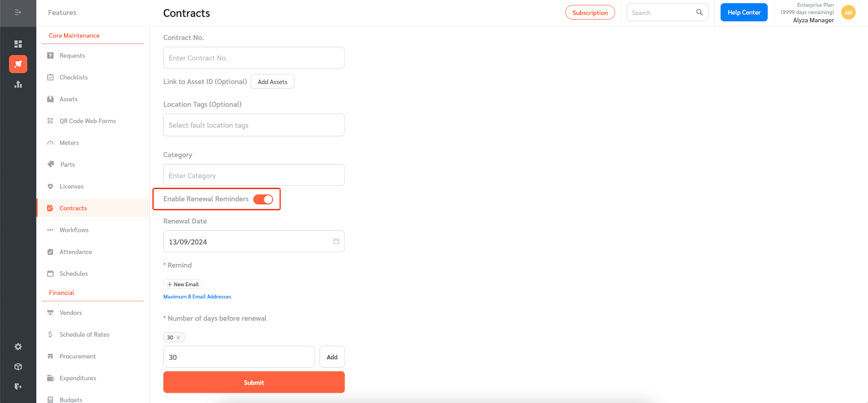Click the Financial section heading
The height and width of the screenshot is (403, 868).
62,292
